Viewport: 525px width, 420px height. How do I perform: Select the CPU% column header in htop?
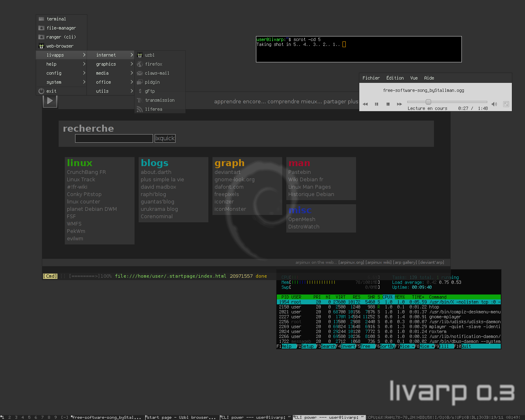coord(388,297)
